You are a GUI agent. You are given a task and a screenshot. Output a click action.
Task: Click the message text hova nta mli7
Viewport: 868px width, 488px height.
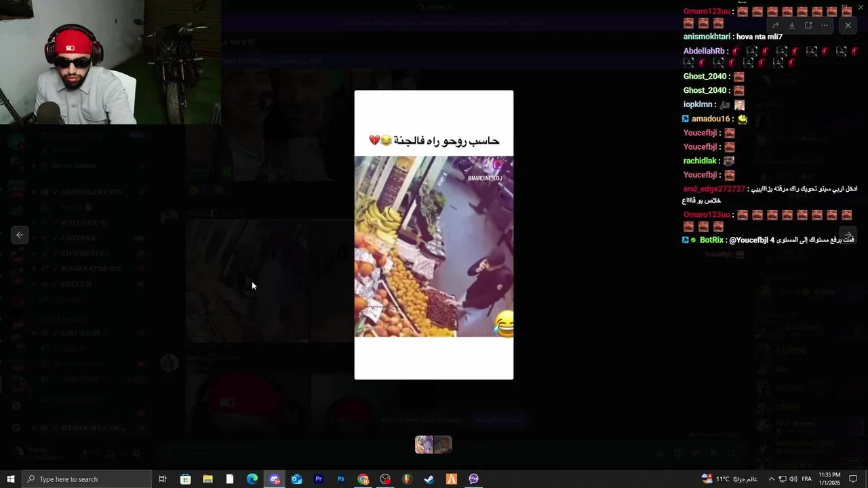[759, 37]
